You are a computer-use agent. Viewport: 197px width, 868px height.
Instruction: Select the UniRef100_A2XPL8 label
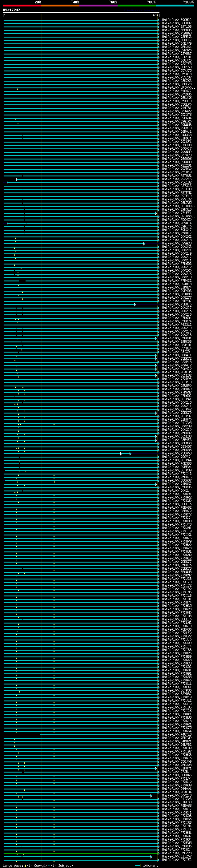pos(177,362)
